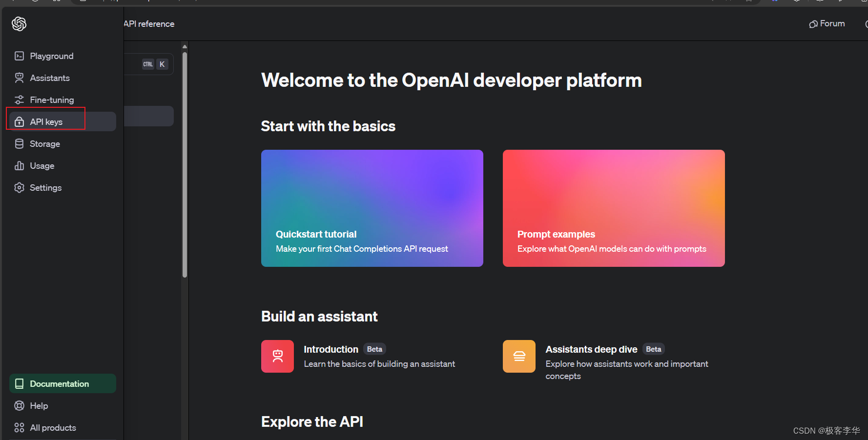Select API keys in the sidebar
Viewport: 868px width, 440px height.
(62, 121)
